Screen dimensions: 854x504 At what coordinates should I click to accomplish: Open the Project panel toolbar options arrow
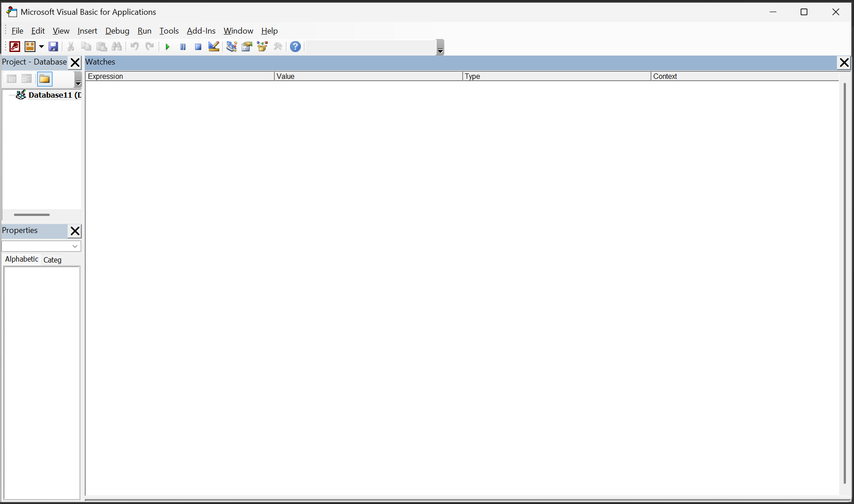78,79
